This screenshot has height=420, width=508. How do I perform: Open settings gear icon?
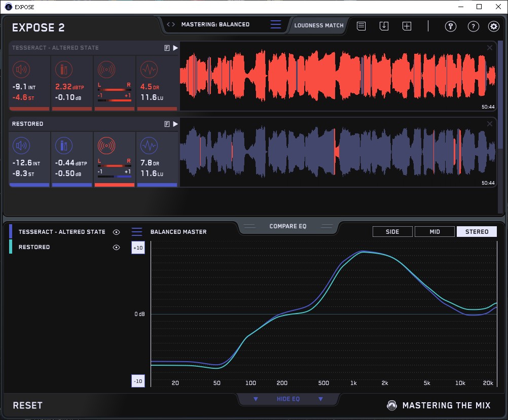[x=493, y=26]
